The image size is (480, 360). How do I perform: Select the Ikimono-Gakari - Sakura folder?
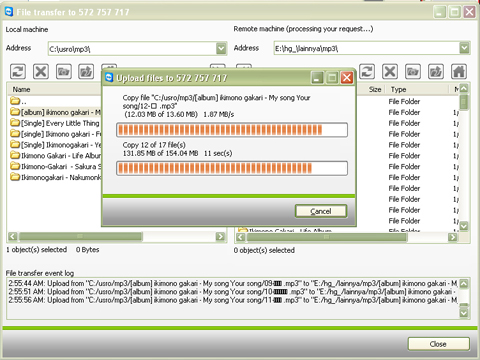click(x=55, y=166)
